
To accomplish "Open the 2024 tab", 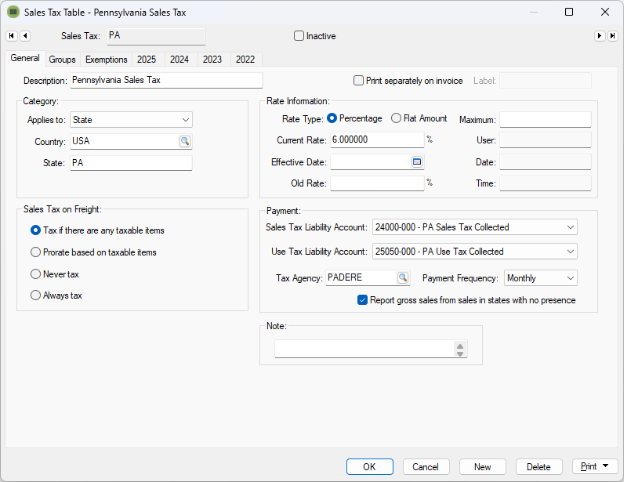I will pyautogui.click(x=179, y=60).
